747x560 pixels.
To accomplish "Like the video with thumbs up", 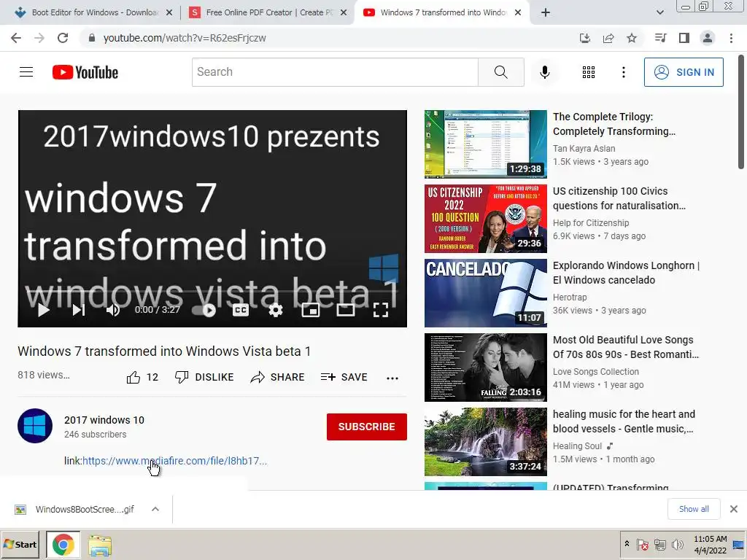I will tap(142, 377).
